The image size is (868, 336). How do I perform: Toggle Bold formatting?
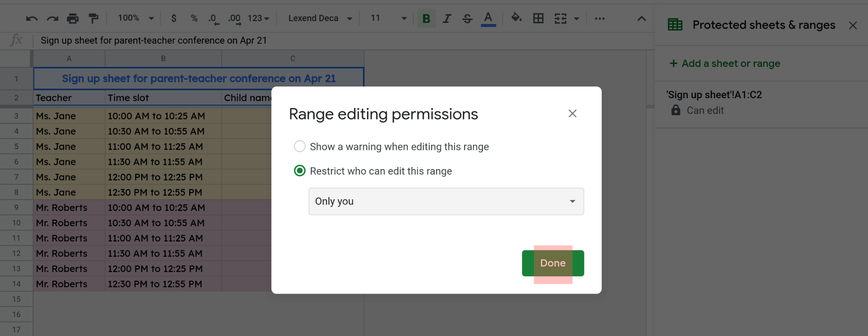click(x=426, y=18)
